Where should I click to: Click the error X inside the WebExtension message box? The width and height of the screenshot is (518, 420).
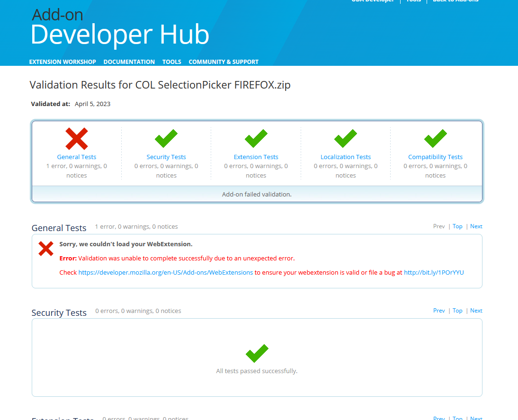click(45, 249)
